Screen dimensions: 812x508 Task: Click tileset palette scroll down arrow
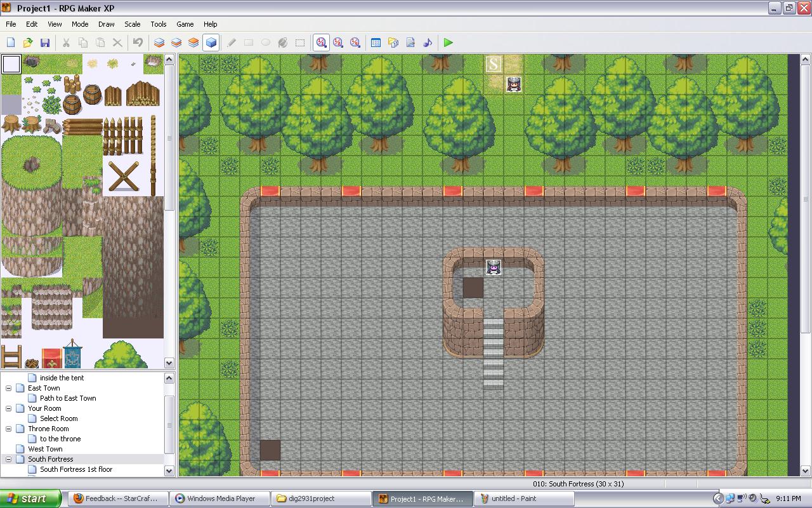(169, 363)
